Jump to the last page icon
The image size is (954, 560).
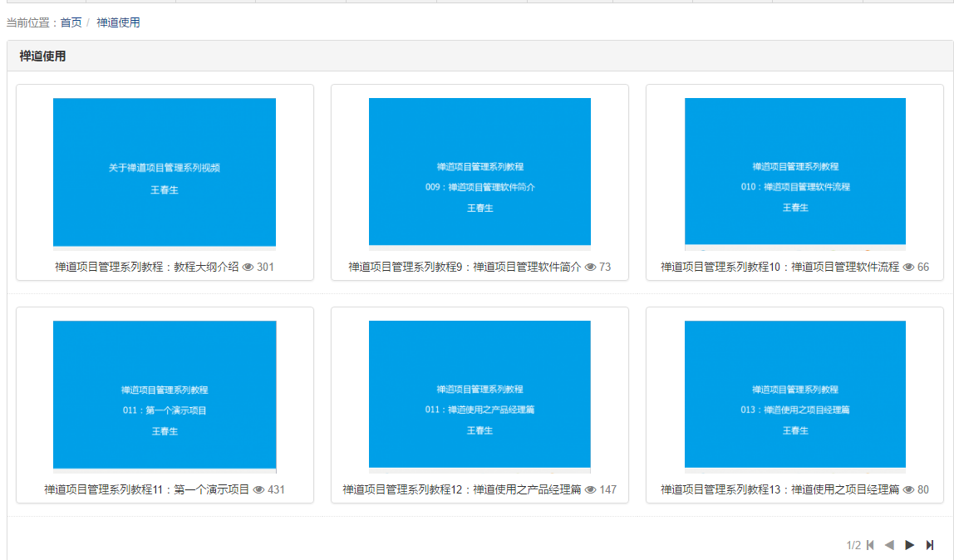click(930, 545)
